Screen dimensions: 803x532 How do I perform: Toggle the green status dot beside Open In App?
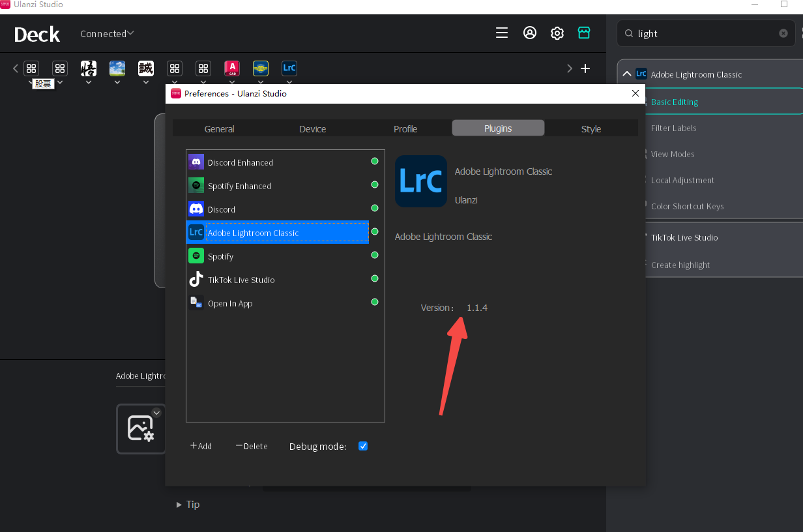pos(375,302)
